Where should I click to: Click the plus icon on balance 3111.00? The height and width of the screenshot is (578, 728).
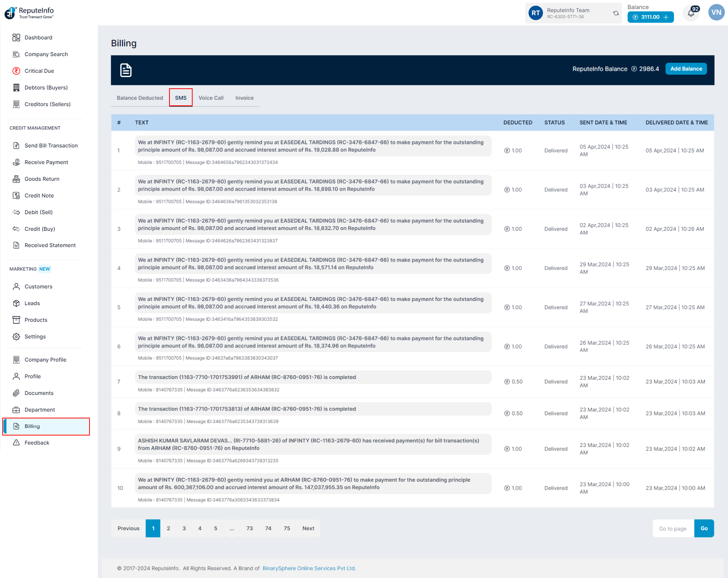pyautogui.click(x=666, y=17)
